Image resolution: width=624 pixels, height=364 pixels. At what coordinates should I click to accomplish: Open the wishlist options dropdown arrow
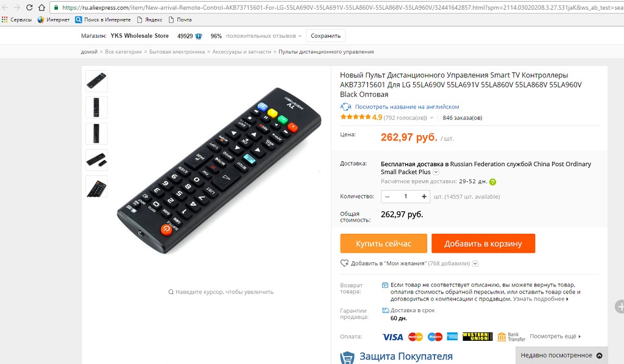(x=475, y=264)
